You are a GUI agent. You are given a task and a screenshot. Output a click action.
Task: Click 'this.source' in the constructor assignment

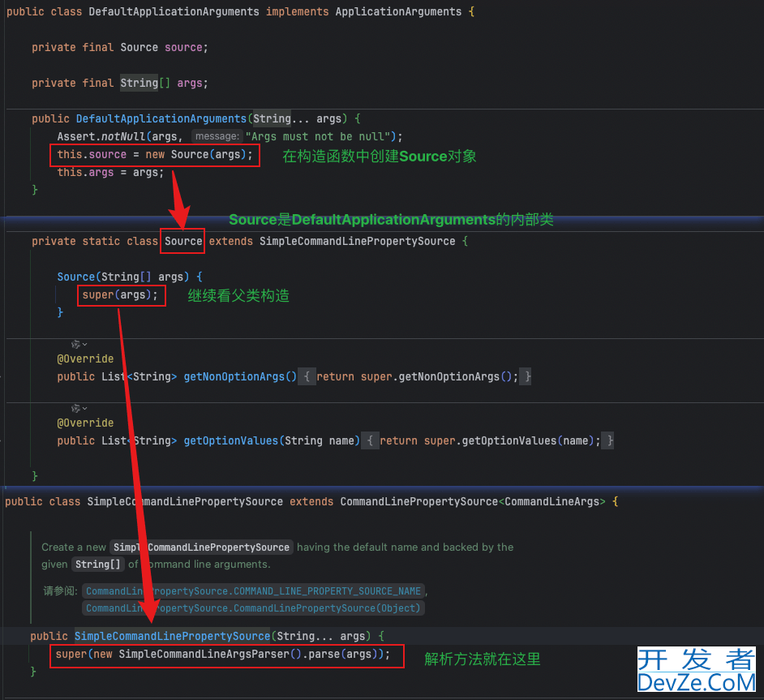tap(92, 154)
